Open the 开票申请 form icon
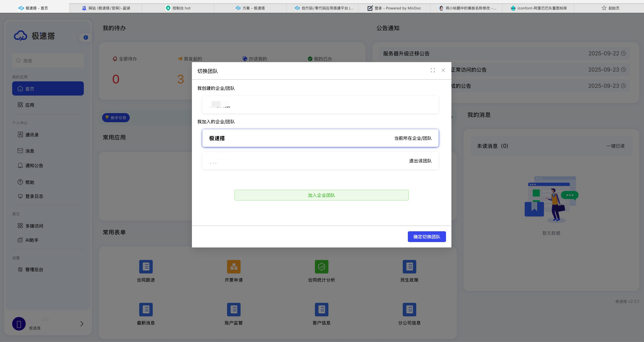Screen dimensions: 644x342 point(234,267)
